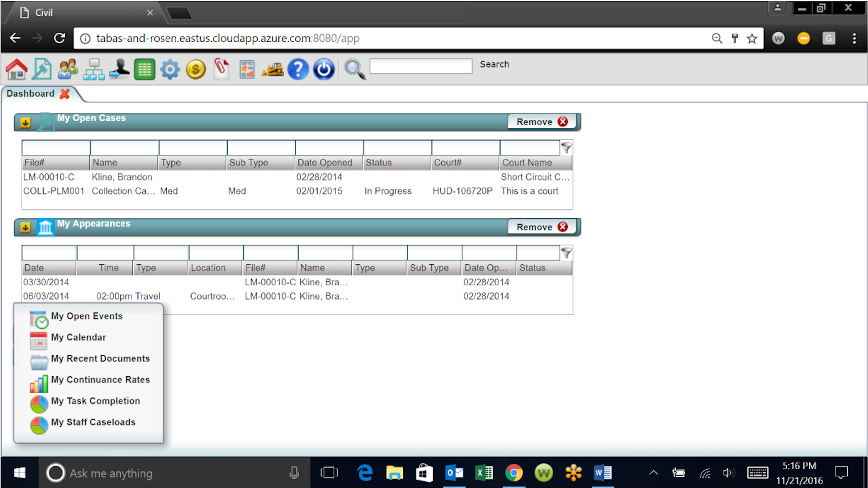The image size is (868, 488).
Task: Click the organization chart icon
Action: [93, 69]
